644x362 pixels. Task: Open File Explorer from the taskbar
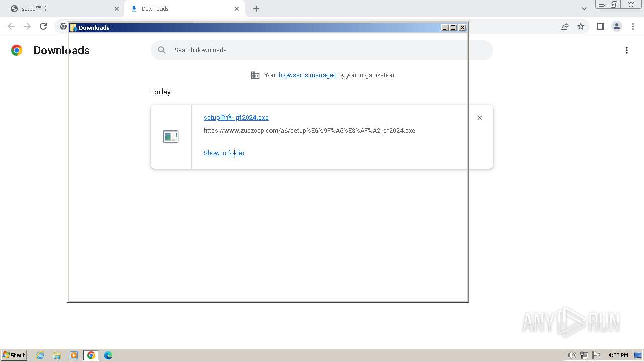[57, 355]
